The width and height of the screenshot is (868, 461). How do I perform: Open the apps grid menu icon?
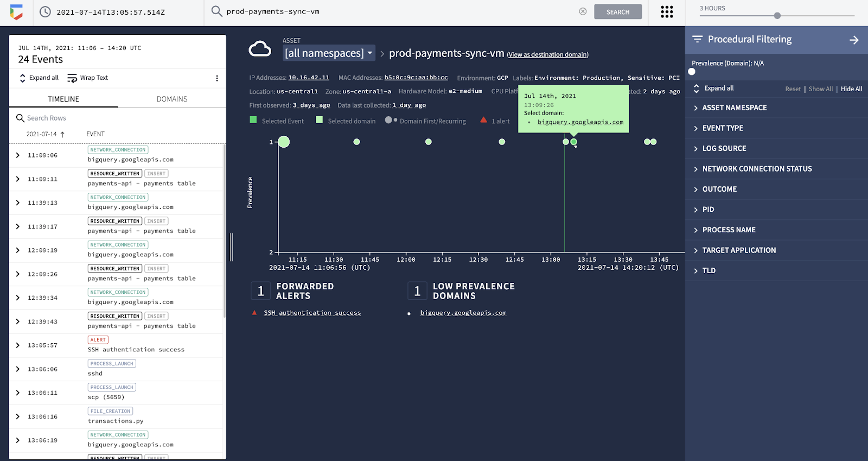pyautogui.click(x=667, y=12)
